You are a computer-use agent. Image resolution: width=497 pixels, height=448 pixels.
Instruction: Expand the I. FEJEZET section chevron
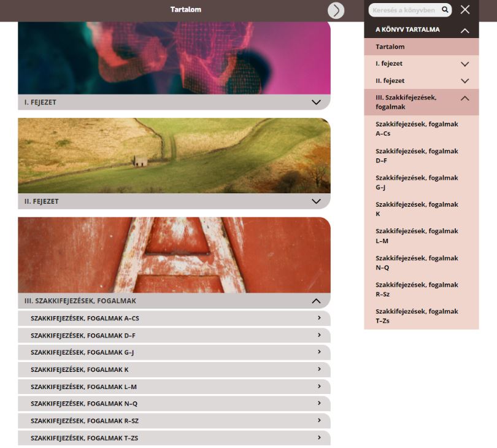point(316,102)
